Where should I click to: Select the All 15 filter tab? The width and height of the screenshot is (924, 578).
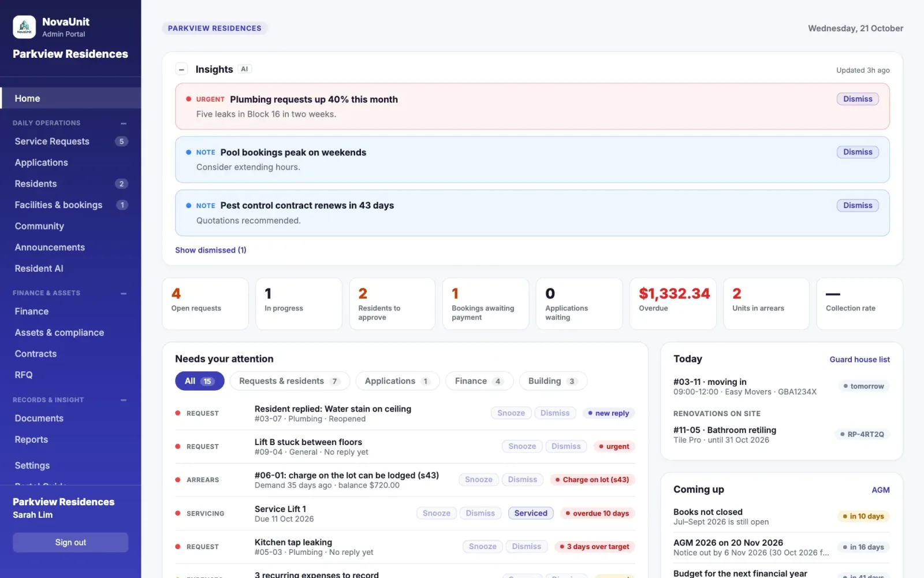[x=199, y=381]
